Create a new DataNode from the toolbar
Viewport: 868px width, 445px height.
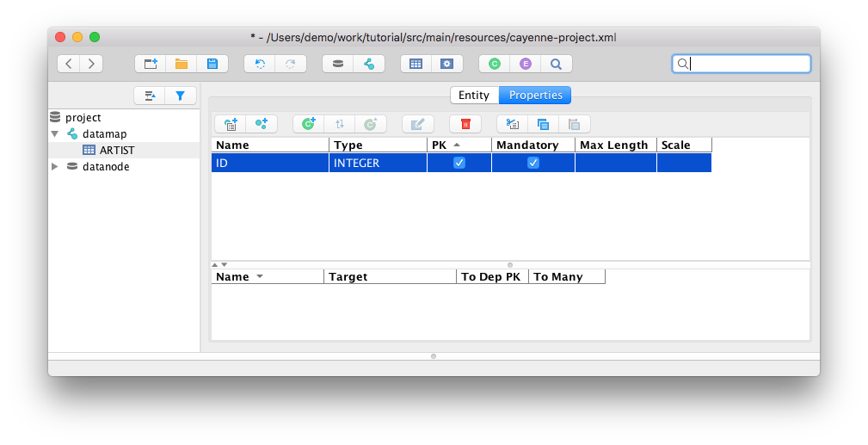(338, 64)
